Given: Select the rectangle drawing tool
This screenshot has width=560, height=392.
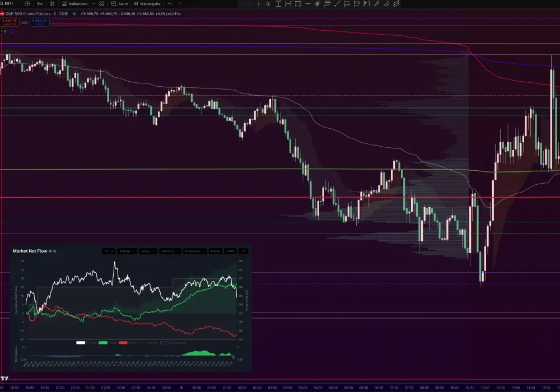Looking at the screenshot, I should click(298, 3).
